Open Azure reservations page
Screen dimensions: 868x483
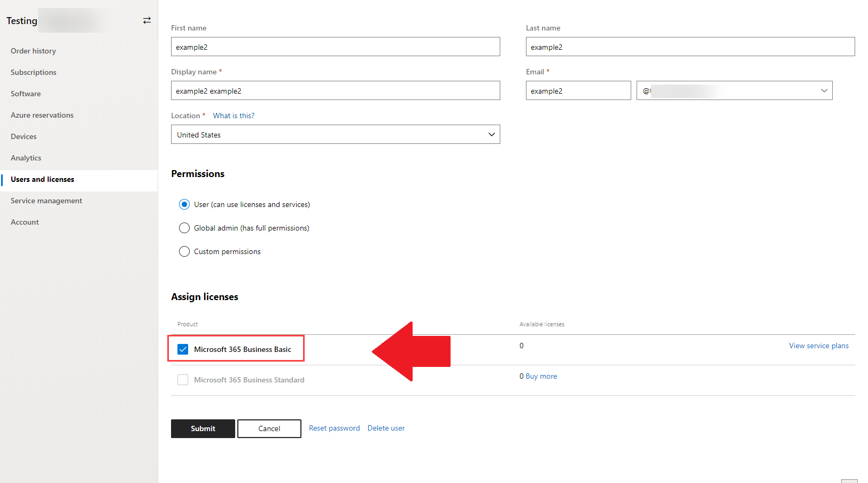[x=42, y=115]
